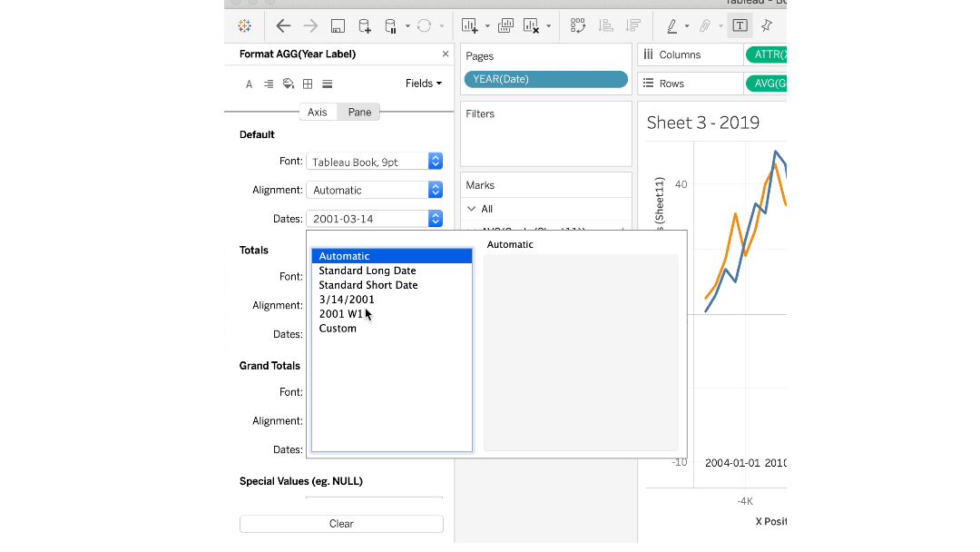Screen dimensions: 980x552
Task: Open the Clear Sheet dropdown arrow
Action: coord(549,26)
